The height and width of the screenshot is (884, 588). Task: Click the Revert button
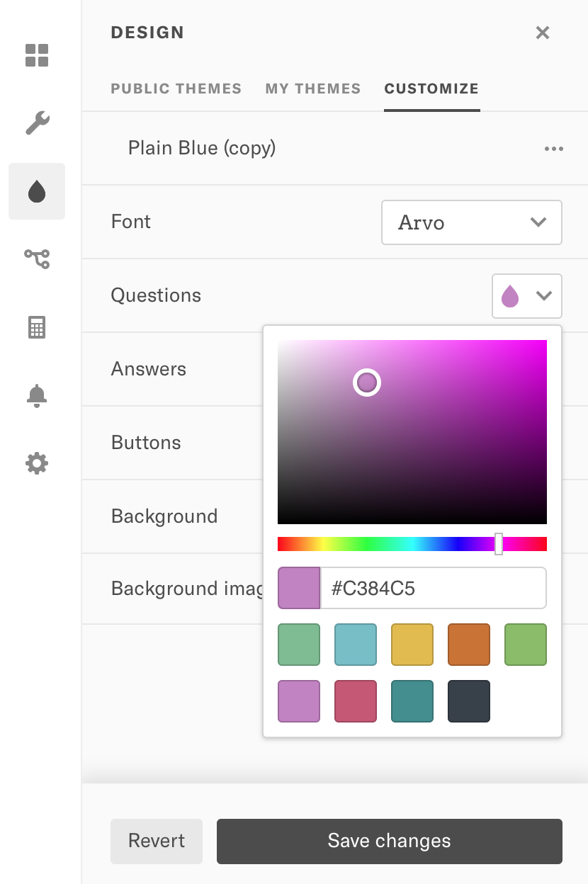(x=157, y=841)
